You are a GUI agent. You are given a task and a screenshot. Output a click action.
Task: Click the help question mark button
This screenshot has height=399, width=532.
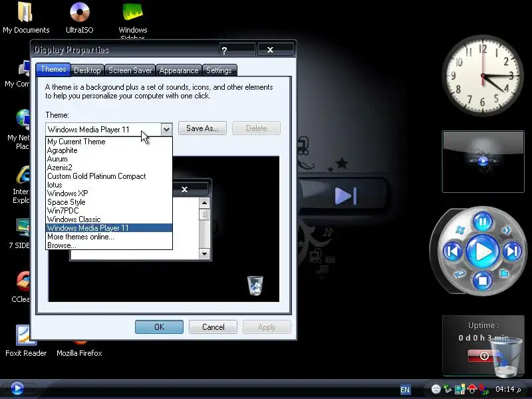pyautogui.click(x=237, y=50)
